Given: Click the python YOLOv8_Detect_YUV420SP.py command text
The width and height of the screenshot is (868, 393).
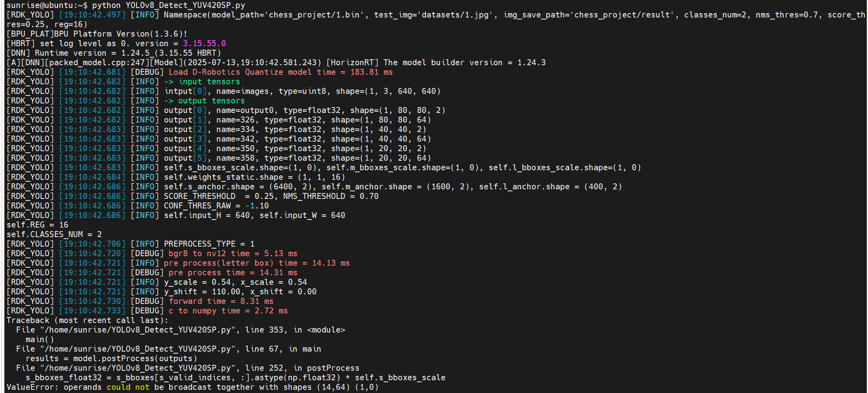Looking at the screenshot, I should point(169,5).
